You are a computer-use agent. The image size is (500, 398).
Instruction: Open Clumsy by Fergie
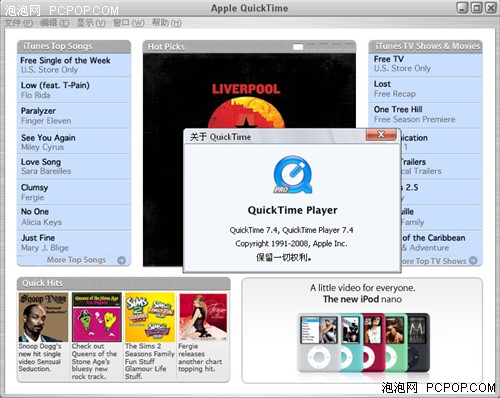point(74,192)
